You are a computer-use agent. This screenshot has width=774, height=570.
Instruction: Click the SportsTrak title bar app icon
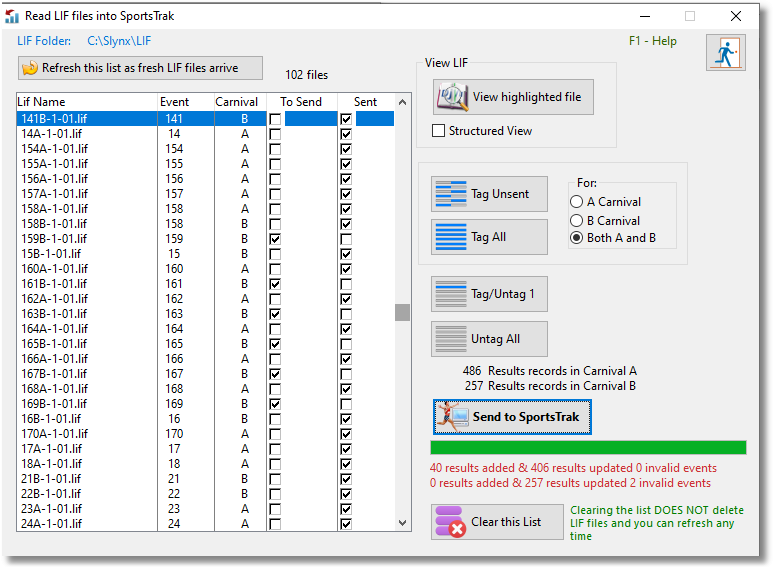tap(12, 16)
